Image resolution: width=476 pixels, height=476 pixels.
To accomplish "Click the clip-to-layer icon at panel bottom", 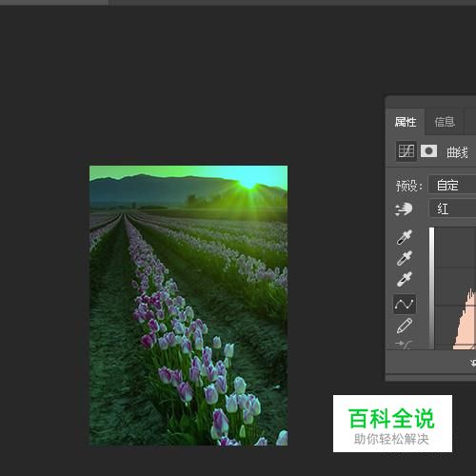I will click(473, 363).
